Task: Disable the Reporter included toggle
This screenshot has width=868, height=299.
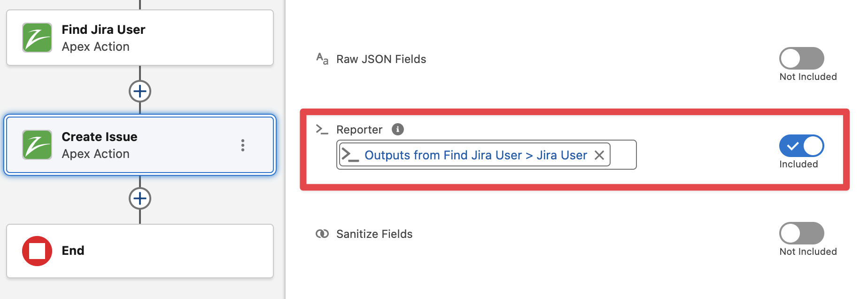Action: 801,146
